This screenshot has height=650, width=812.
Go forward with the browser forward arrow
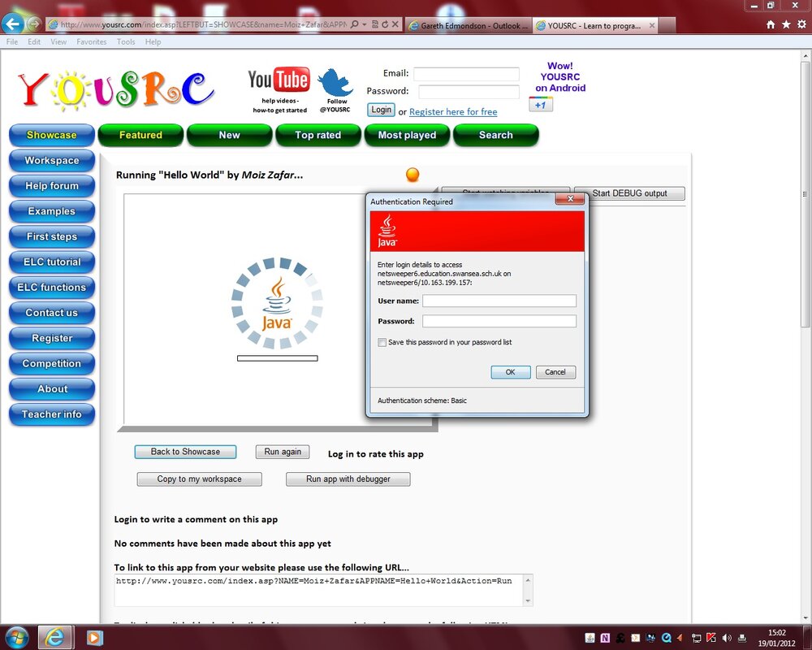[x=34, y=24]
